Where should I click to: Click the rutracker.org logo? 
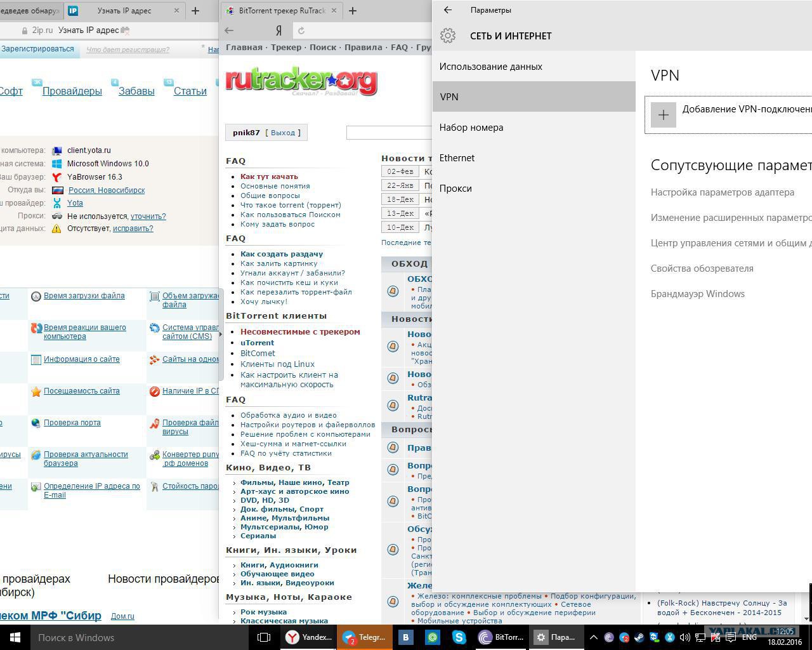301,82
